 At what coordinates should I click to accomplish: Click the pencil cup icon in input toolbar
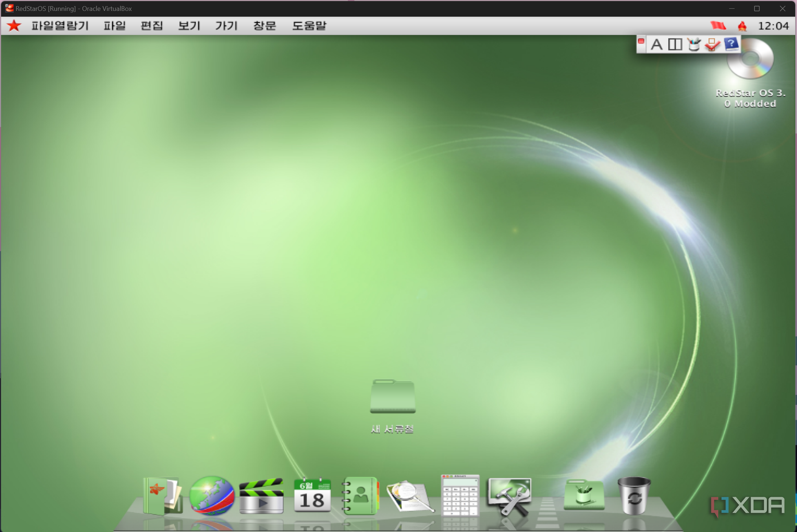694,45
